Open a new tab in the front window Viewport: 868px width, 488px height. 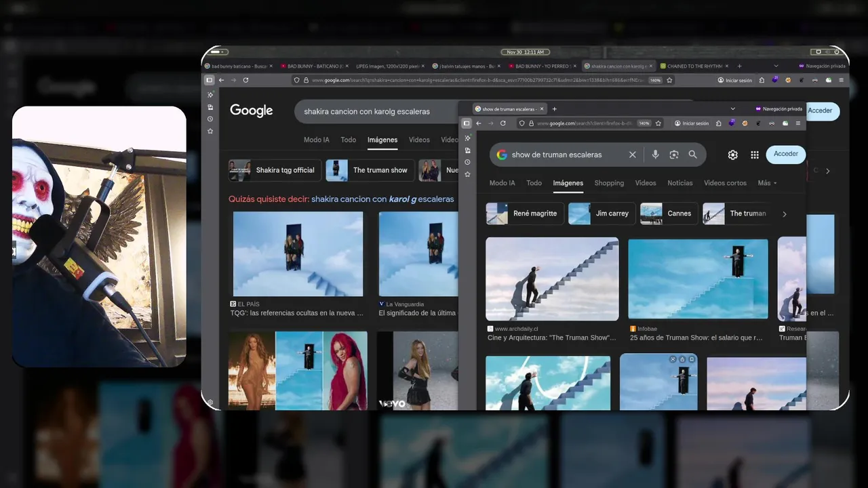pyautogui.click(x=554, y=109)
